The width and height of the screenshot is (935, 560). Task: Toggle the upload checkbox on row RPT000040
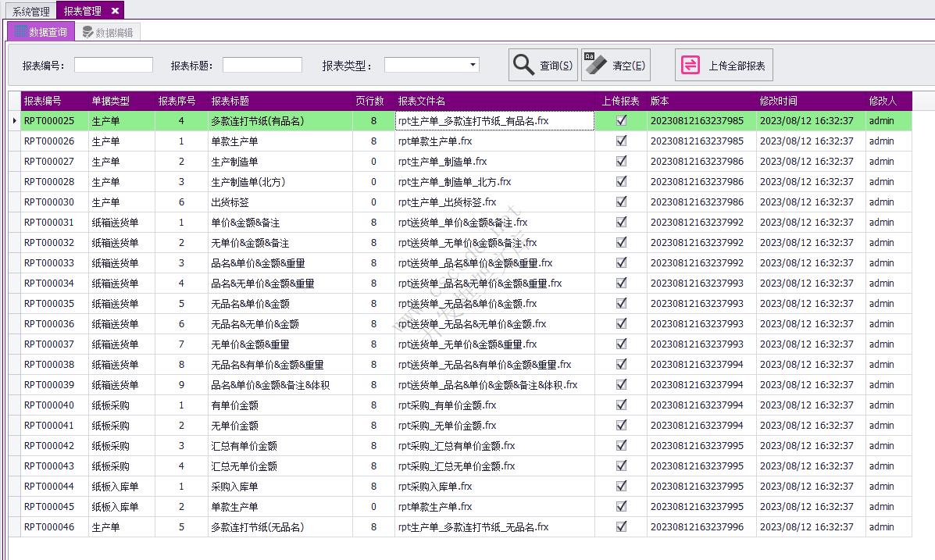pos(621,405)
